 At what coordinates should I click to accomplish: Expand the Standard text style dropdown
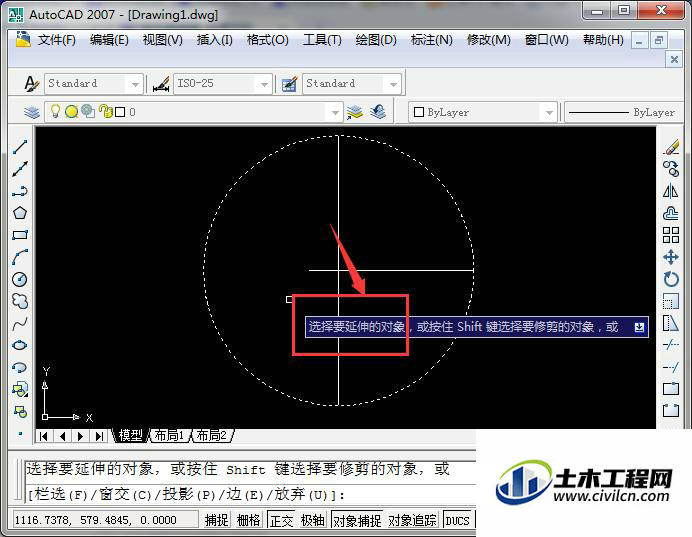click(135, 84)
